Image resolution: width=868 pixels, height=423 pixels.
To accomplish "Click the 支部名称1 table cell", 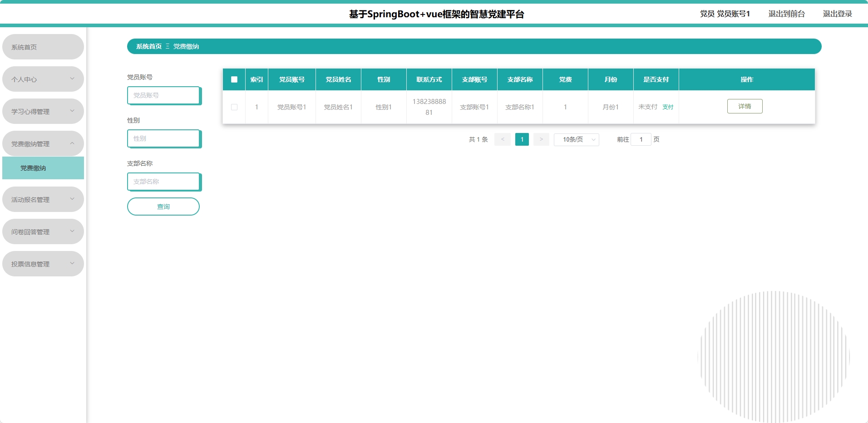I will pyautogui.click(x=520, y=107).
